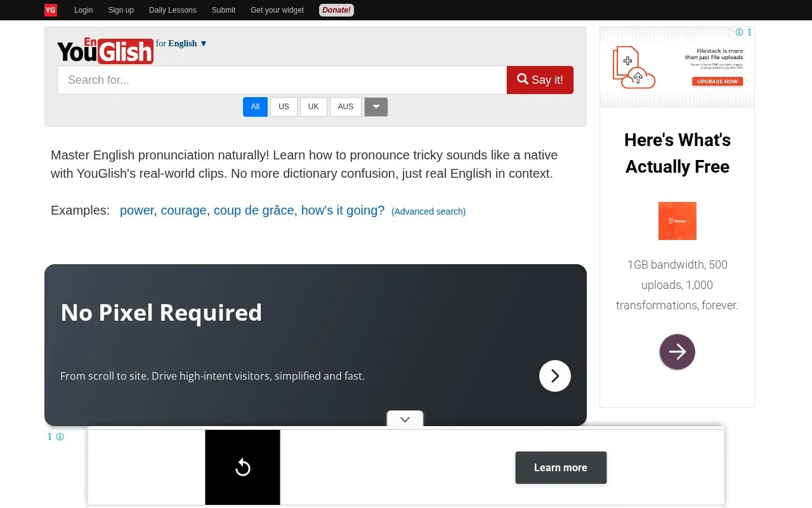Open Advanced search link
812x508 pixels.
[x=429, y=211]
